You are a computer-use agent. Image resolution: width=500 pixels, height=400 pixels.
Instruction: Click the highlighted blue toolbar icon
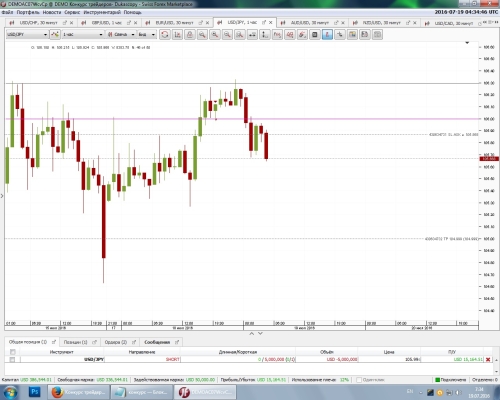tap(327, 35)
